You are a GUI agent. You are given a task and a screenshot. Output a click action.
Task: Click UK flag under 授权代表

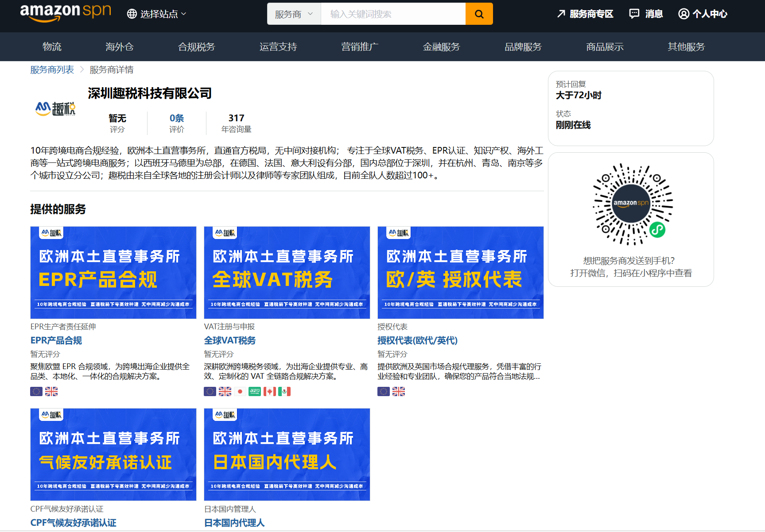[x=399, y=391]
